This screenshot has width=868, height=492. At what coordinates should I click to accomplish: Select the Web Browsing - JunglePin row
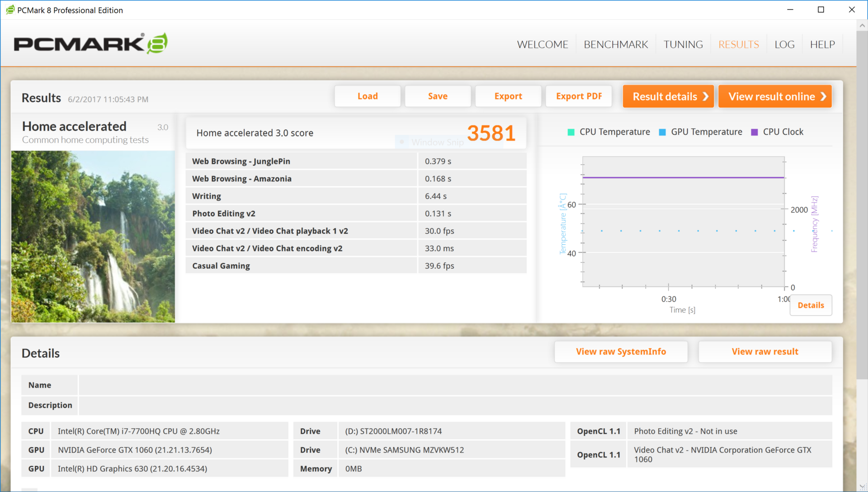[x=356, y=161]
